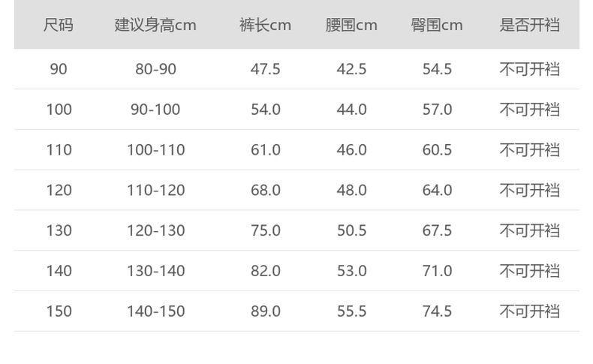Click the 臀围cm column header

tap(437, 25)
